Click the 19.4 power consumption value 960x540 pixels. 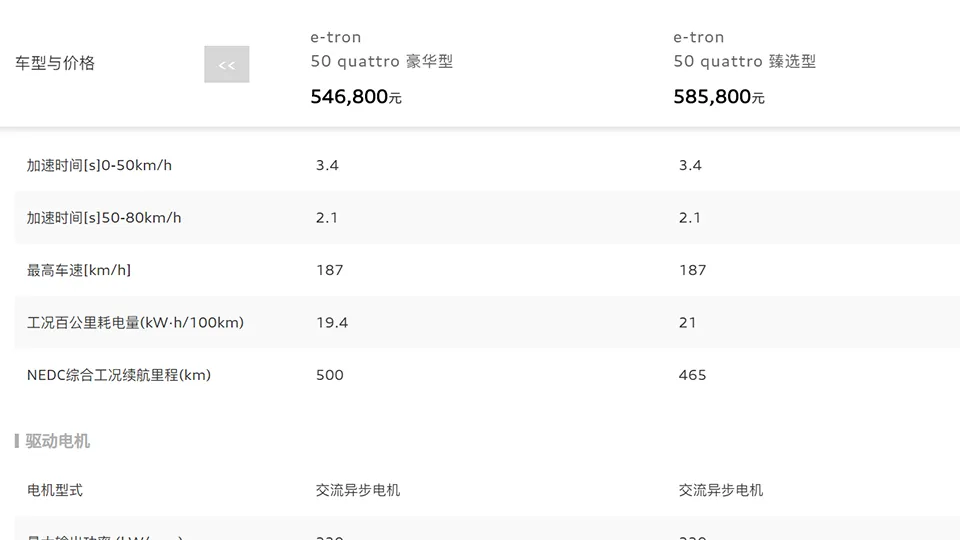pos(332,323)
